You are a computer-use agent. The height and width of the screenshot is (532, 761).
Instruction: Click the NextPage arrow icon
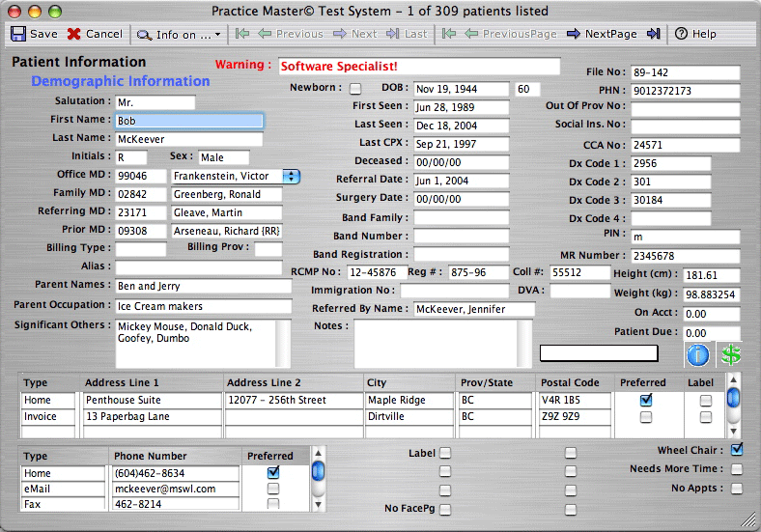pos(574,34)
